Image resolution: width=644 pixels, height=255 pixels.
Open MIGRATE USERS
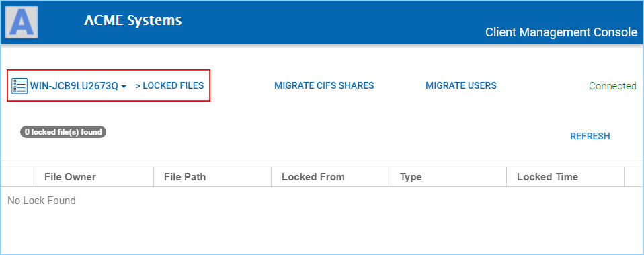click(x=461, y=85)
